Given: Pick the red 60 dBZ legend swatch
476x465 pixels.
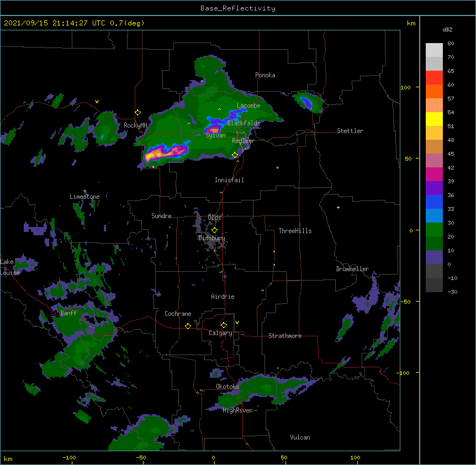Looking at the screenshot, I should pos(434,78).
